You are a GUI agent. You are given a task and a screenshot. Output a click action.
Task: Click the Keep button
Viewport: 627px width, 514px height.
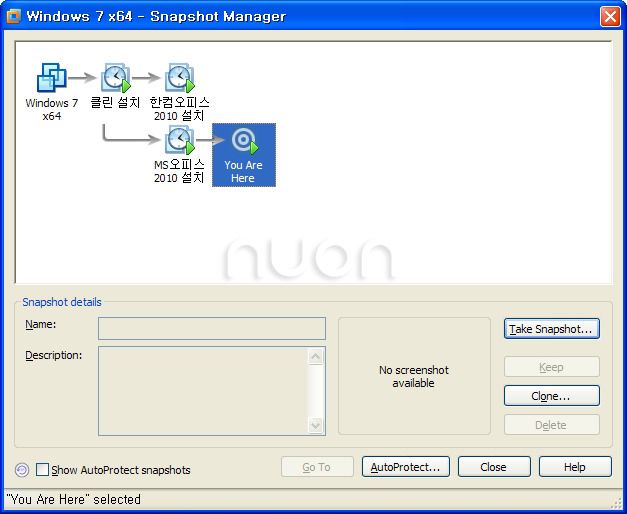552,367
